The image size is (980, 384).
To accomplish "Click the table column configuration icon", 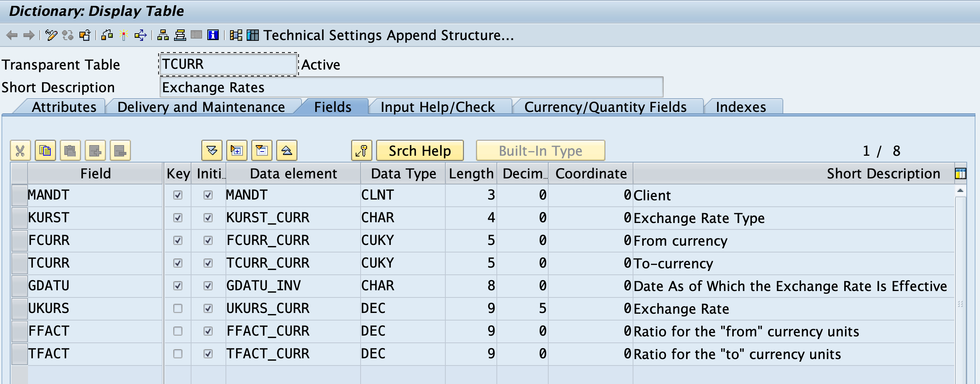I will pos(960,173).
